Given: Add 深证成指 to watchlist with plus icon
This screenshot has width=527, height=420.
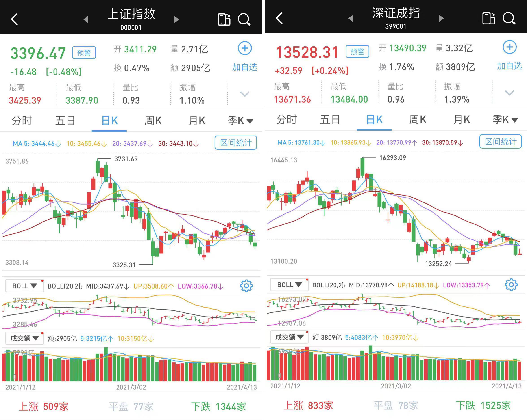Looking at the screenshot, I should click(510, 47).
